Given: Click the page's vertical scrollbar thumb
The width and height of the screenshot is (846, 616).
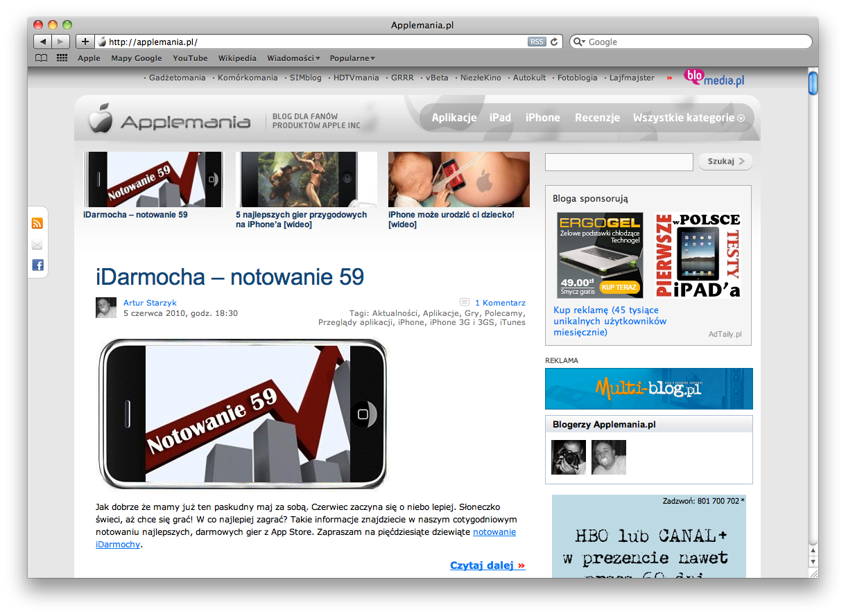Looking at the screenshot, I should 813,82.
